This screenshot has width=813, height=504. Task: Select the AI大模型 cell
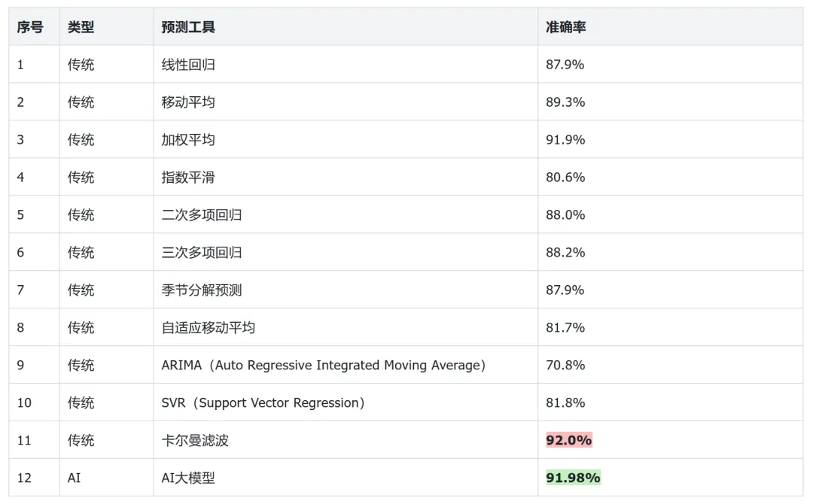[x=188, y=478]
